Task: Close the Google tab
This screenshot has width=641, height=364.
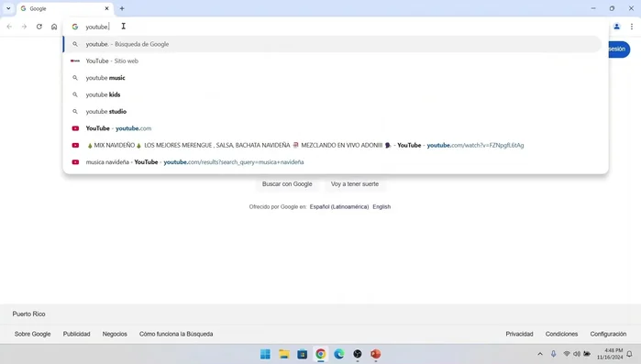Action: click(x=106, y=8)
